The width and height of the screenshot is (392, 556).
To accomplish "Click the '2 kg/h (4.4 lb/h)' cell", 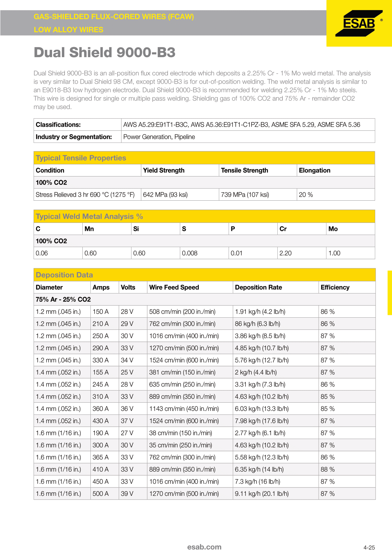I will coord(276,372).
